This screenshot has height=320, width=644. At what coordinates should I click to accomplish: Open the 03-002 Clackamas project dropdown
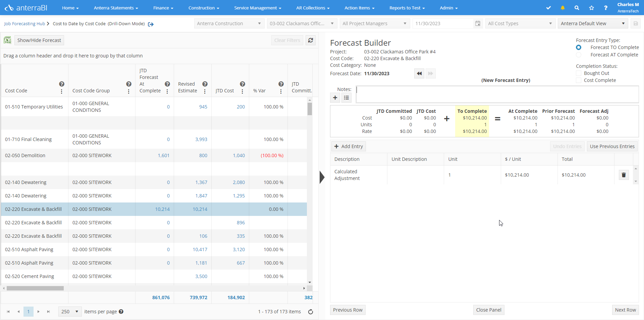302,24
